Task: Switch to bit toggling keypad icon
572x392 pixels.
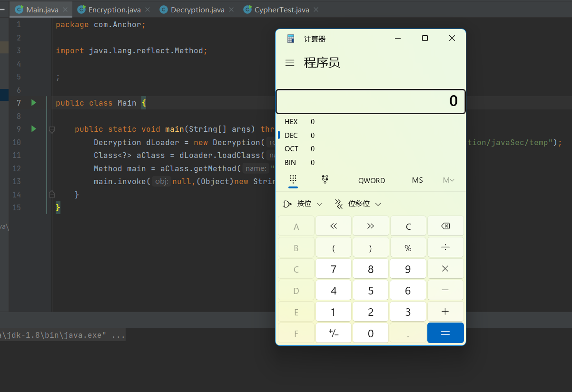Action: (325, 180)
